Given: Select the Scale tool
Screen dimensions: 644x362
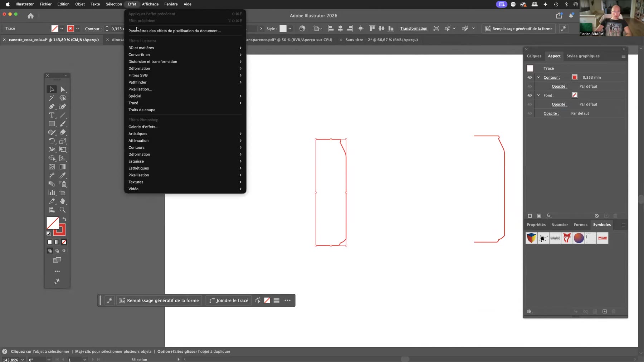Looking at the screenshot, I should pyautogui.click(x=63, y=141).
